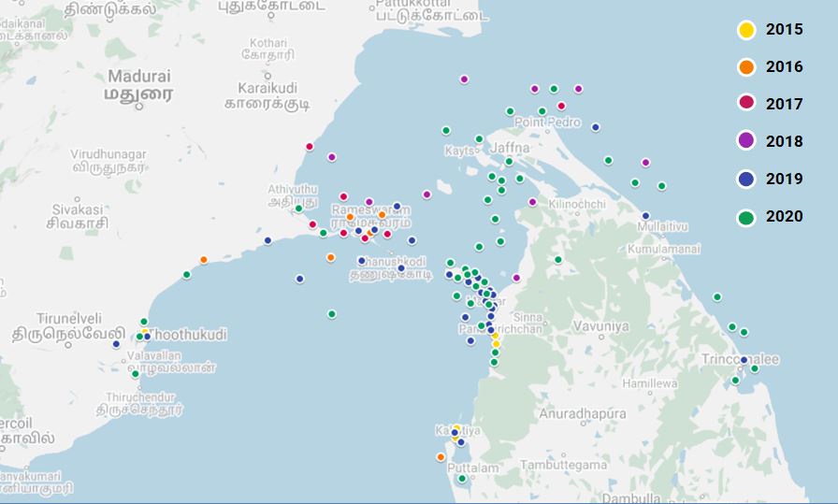Open the blue marker above Mullaitivu label
838x504 pixels.
645,216
